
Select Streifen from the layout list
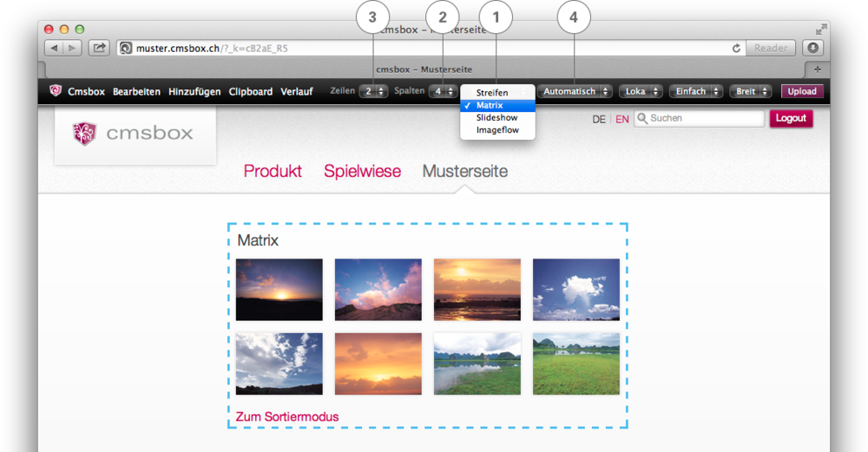[492, 93]
